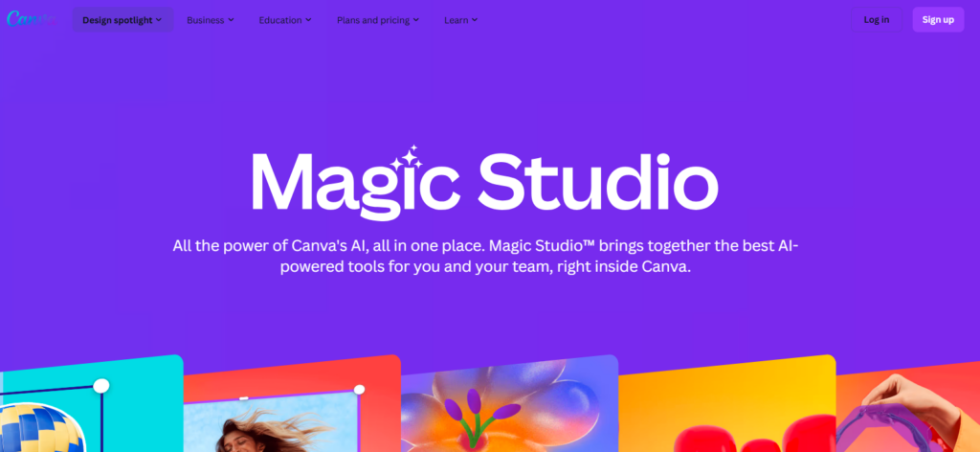Select the card with woman's flowing hair
Image resolution: width=980 pixels, height=452 pixels.
(x=292, y=403)
